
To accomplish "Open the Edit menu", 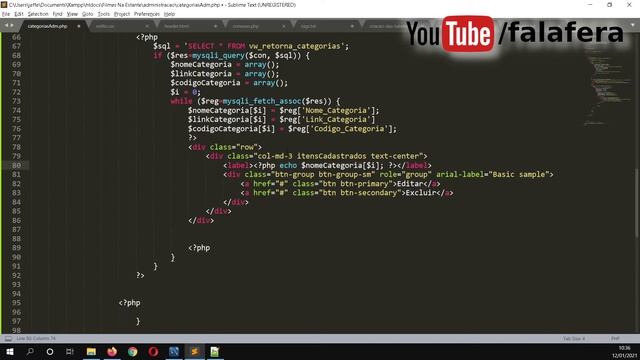I will point(19,14).
